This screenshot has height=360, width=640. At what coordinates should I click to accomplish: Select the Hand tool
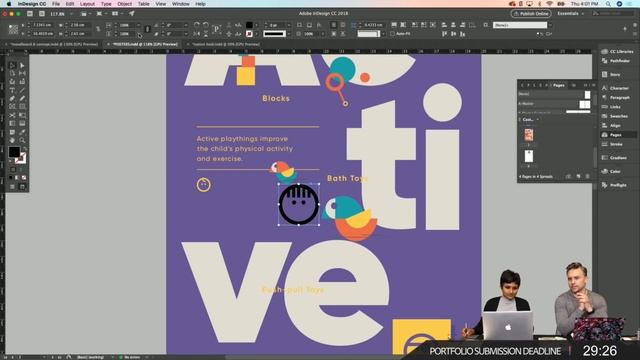[12, 140]
